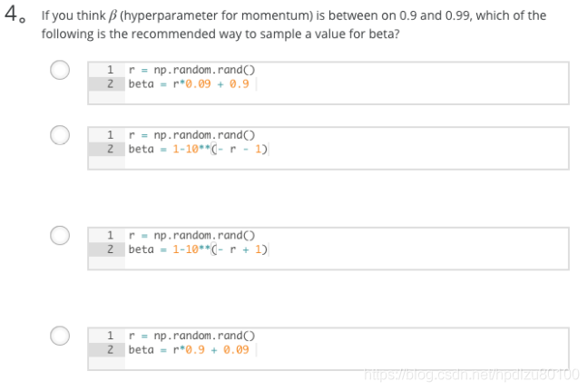Select the option beta = 1-10**(- r - 1)
Viewport: 588px width, 391px height.
pos(60,135)
